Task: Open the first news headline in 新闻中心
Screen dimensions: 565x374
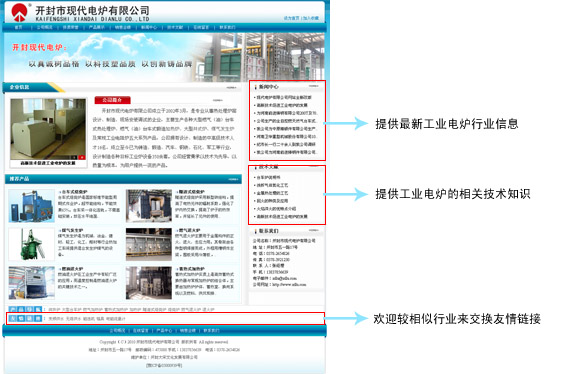Action: point(284,97)
